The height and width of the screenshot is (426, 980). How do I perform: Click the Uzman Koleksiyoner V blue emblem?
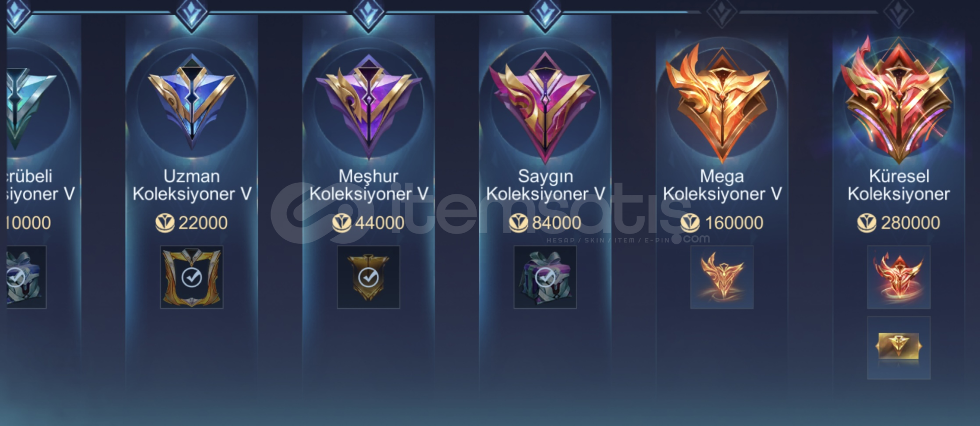coord(191,102)
